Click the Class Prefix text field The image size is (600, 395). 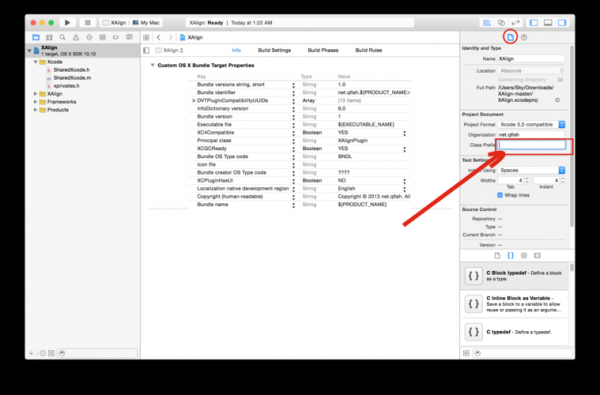click(x=532, y=145)
